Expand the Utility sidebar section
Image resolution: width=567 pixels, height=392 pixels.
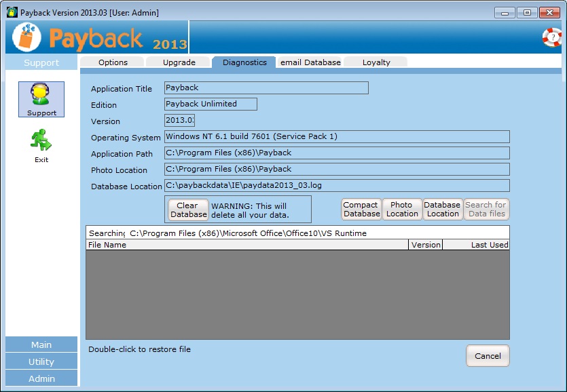pyautogui.click(x=41, y=361)
